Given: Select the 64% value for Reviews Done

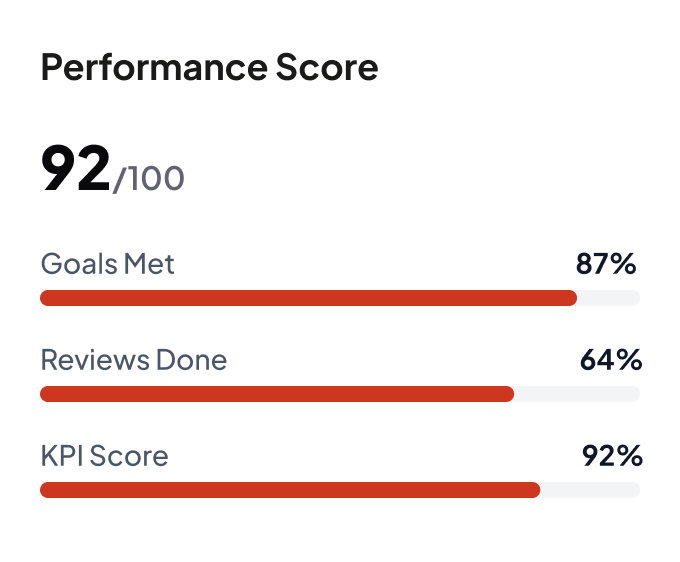Looking at the screenshot, I should 610,360.
